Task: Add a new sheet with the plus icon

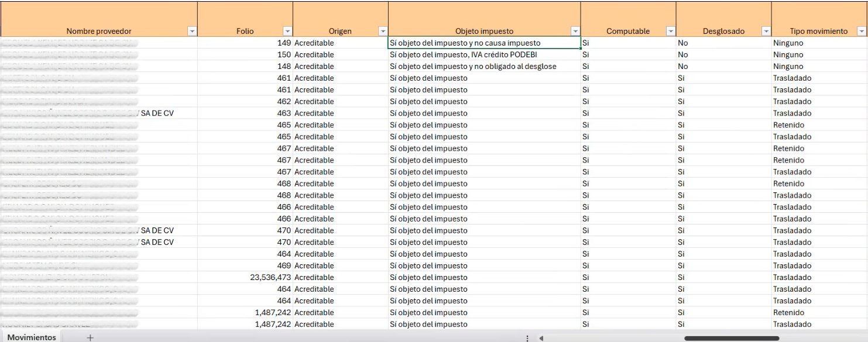Action: pyautogui.click(x=90, y=337)
